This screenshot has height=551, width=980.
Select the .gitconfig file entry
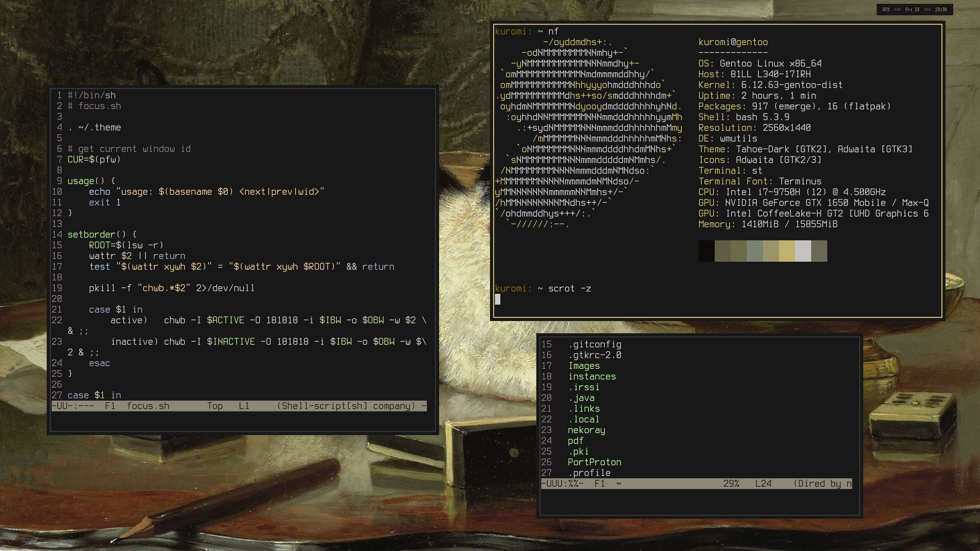click(x=595, y=344)
